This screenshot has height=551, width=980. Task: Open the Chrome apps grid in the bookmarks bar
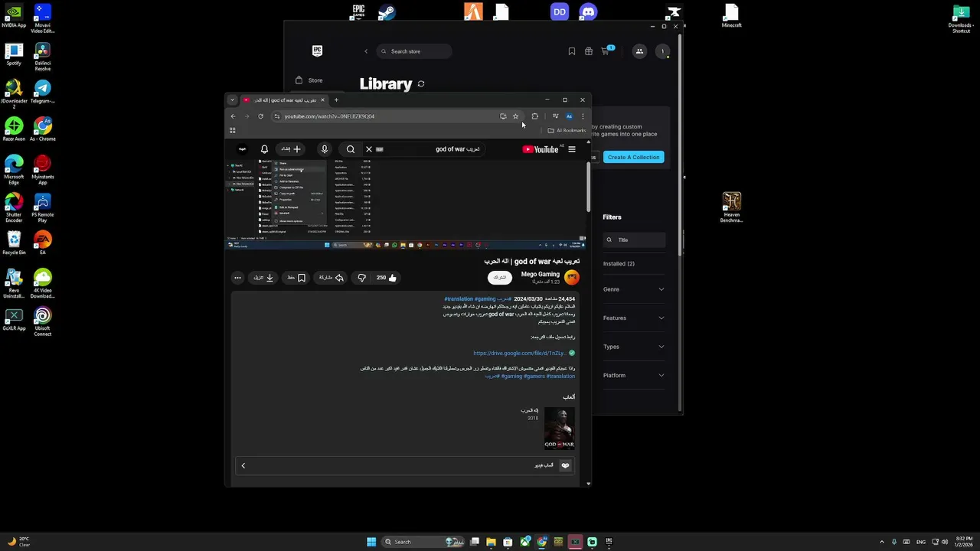[x=232, y=130]
